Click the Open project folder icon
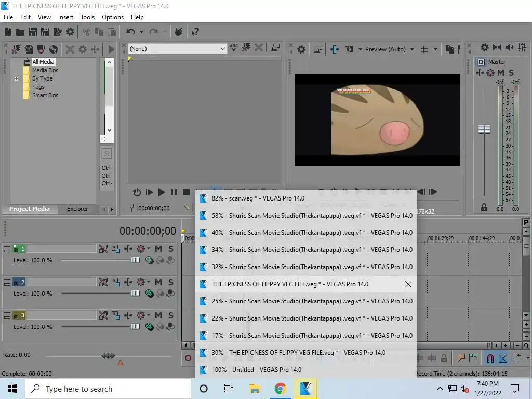This screenshot has width=532, height=399. pyautogui.click(x=20, y=32)
